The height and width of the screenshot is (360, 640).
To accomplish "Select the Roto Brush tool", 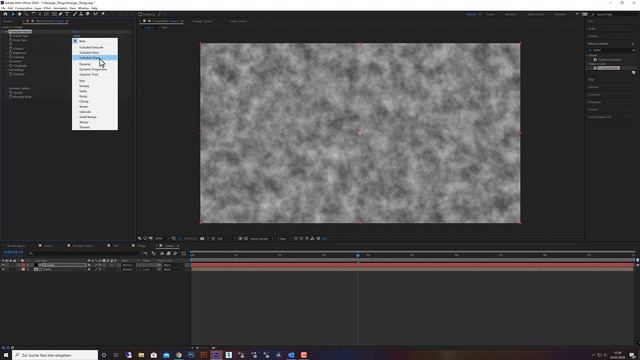I will 96,14.
